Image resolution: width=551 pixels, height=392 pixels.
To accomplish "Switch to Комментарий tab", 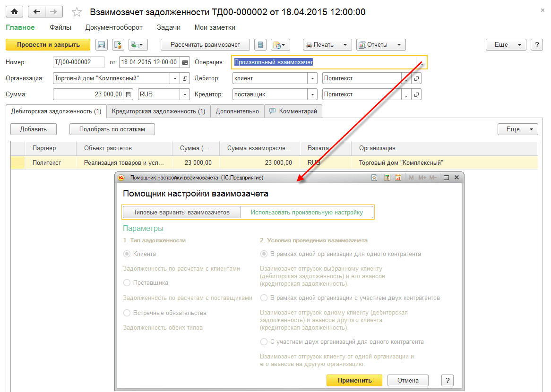I will [293, 111].
